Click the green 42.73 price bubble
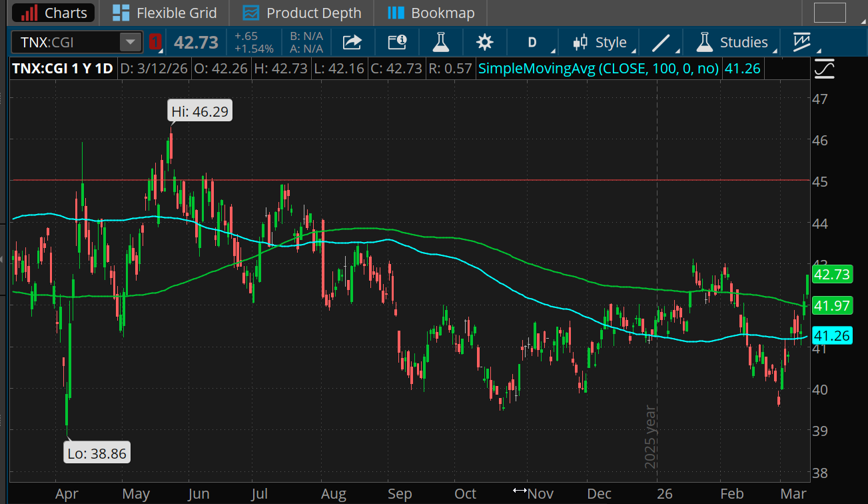868x504 pixels. (x=831, y=274)
